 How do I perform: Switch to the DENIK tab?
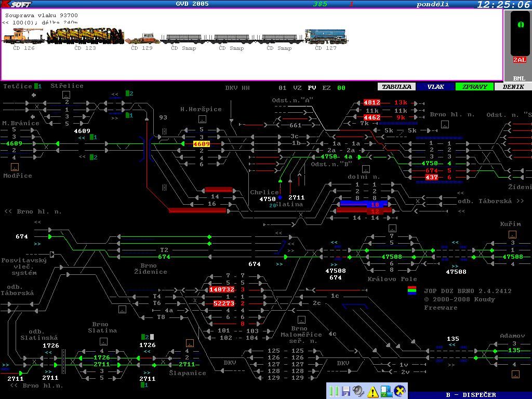tap(513, 87)
